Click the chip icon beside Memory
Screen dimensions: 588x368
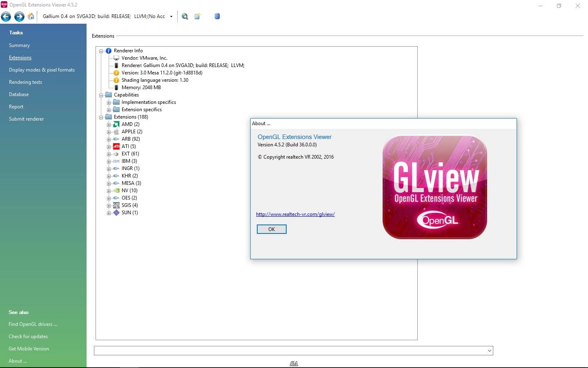click(x=116, y=88)
